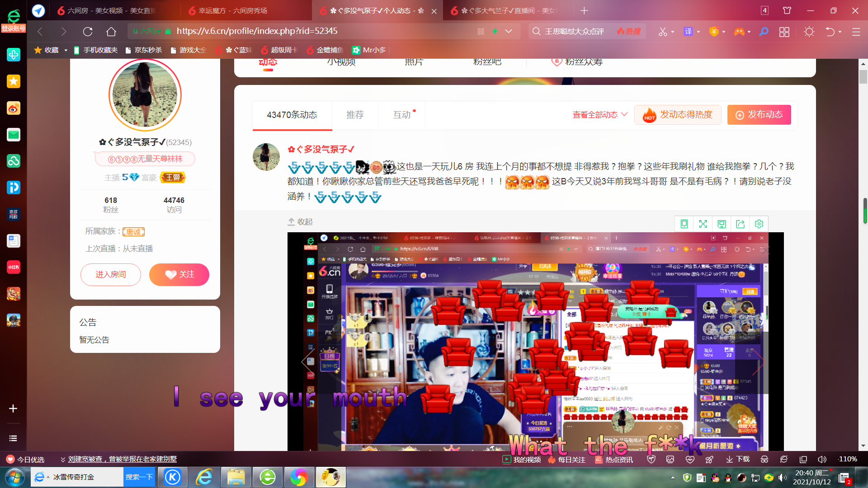Select the 互动 tab
Viewport: 868px width, 488px height.
coord(402,115)
